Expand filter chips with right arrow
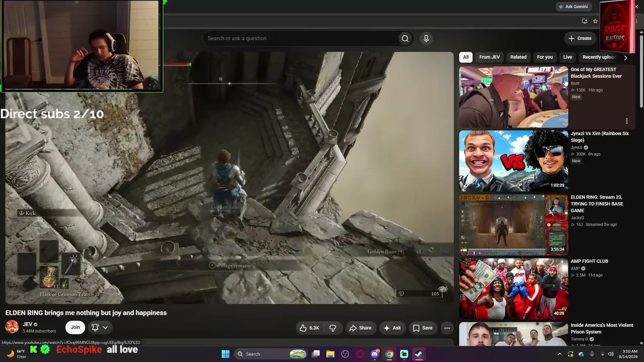 625,58
